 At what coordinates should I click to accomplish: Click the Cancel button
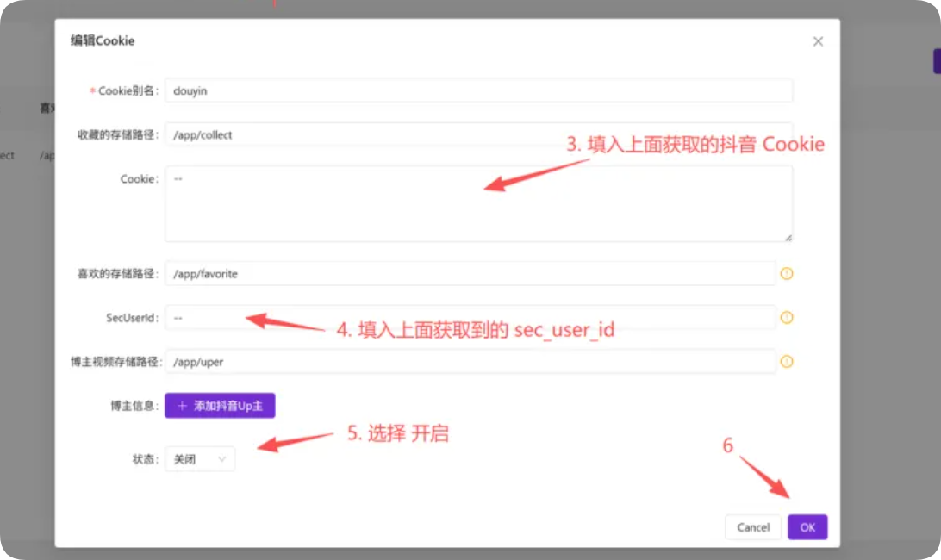(x=753, y=527)
